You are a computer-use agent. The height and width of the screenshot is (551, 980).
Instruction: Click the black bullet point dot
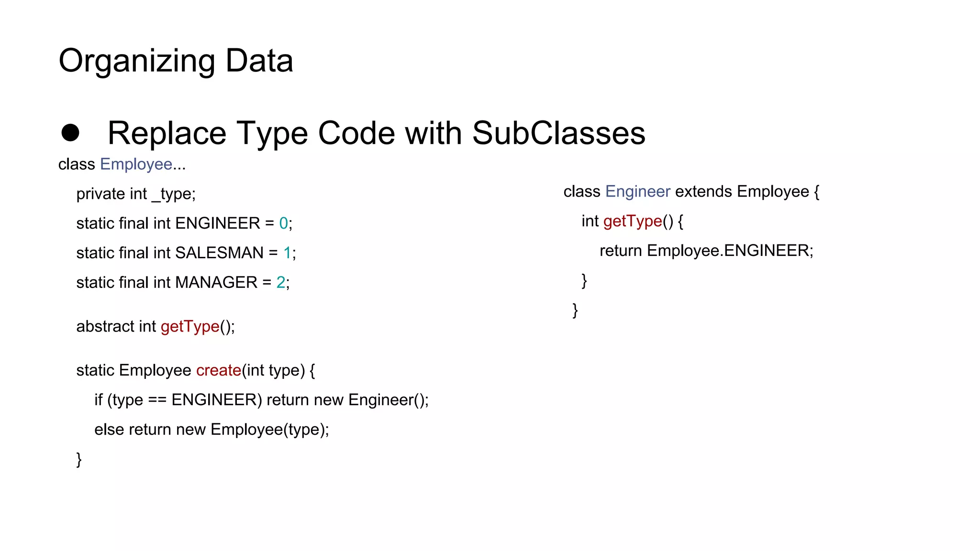[70, 133]
